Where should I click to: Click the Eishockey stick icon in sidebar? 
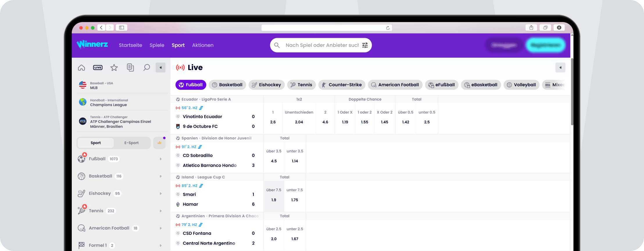(82, 193)
